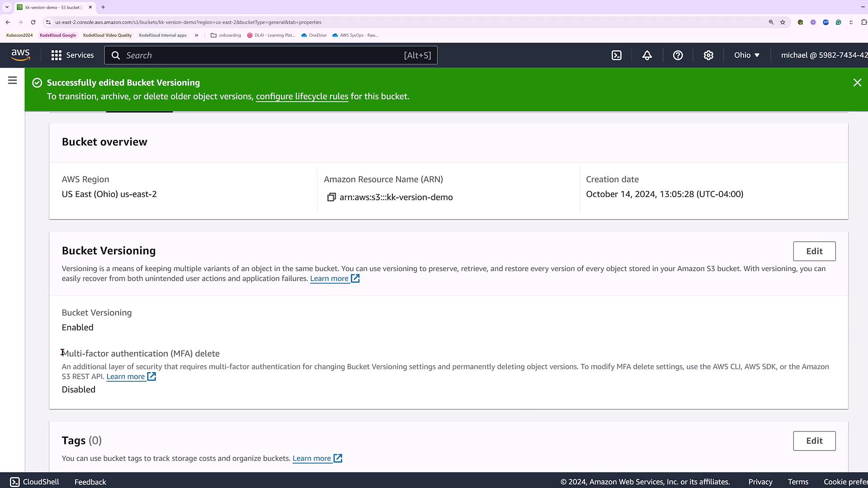Edit Bucket Versioning settings
Image resolution: width=868 pixels, height=488 pixels.
point(814,251)
